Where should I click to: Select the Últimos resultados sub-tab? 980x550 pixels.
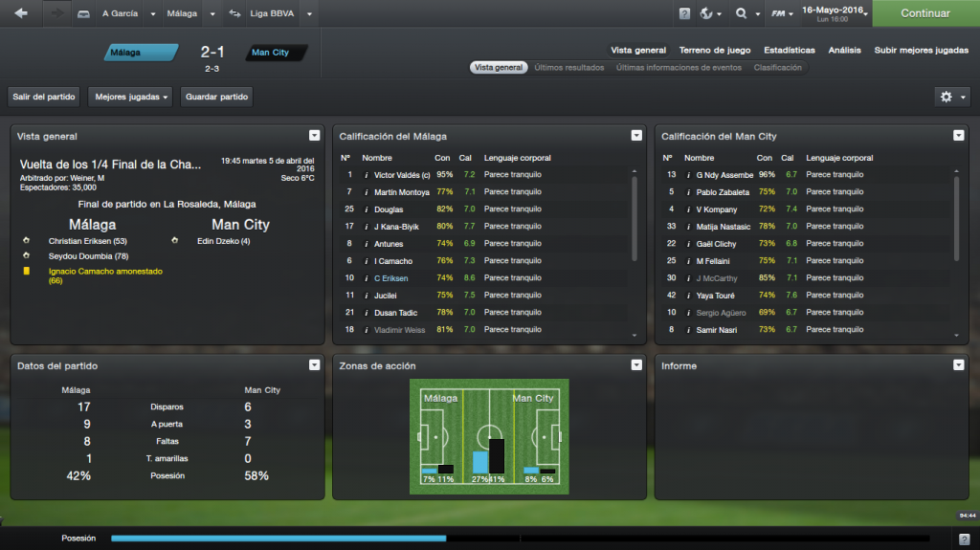[x=569, y=68]
